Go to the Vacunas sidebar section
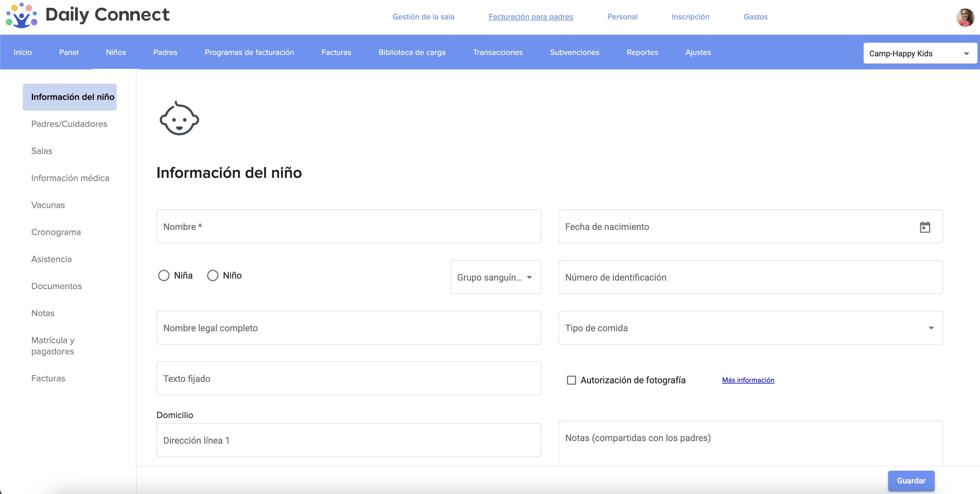The width and height of the screenshot is (980, 494). [48, 205]
